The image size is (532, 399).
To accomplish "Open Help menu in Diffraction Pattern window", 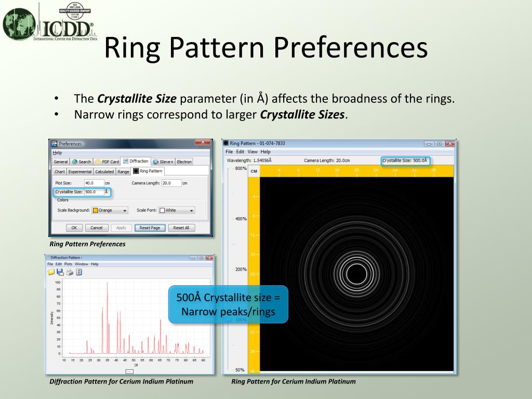I will click(x=95, y=264).
